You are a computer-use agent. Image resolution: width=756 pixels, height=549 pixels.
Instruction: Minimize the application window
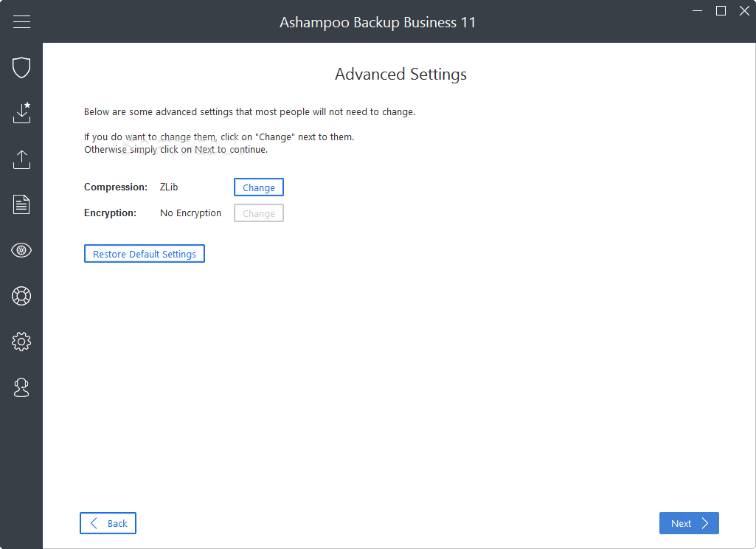[697, 10]
